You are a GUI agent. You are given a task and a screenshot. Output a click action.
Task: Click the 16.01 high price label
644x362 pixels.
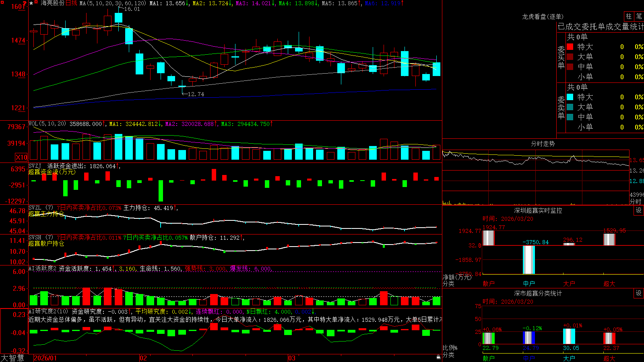[x=132, y=9]
